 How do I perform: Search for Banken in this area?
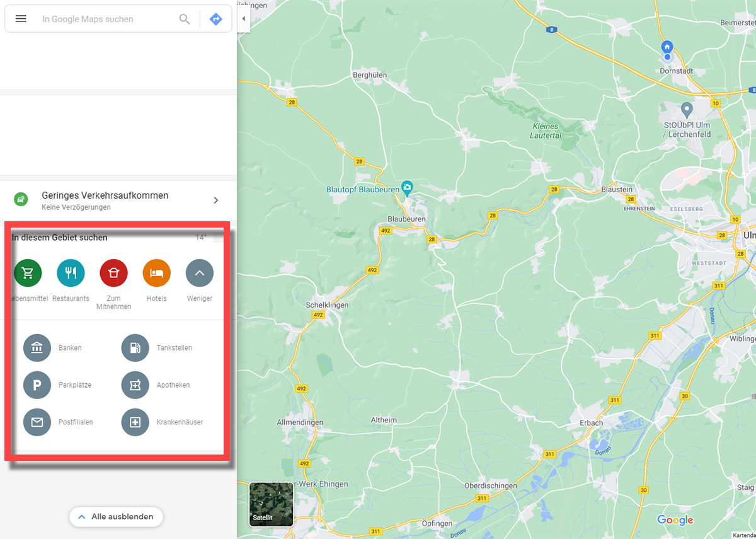pyautogui.click(x=37, y=348)
